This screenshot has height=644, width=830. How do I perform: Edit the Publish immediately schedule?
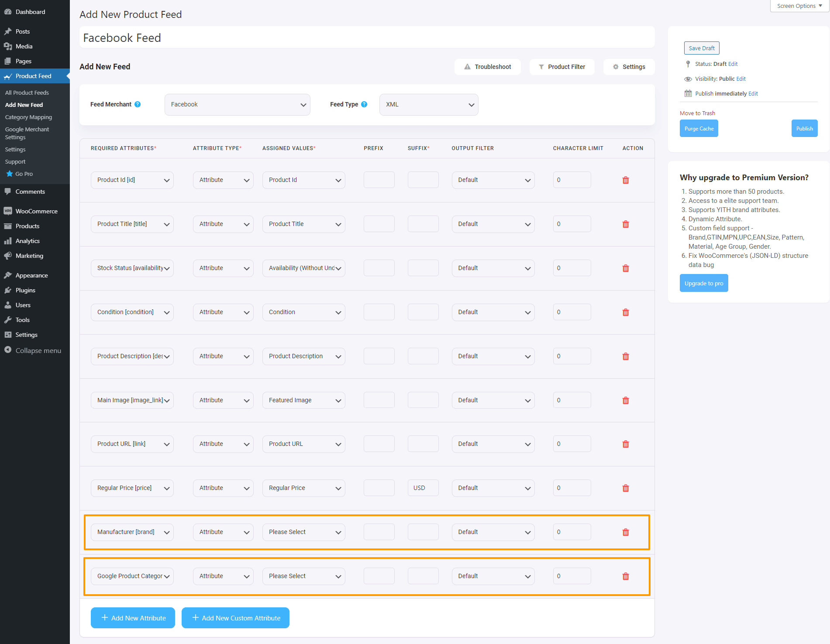tap(753, 93)
